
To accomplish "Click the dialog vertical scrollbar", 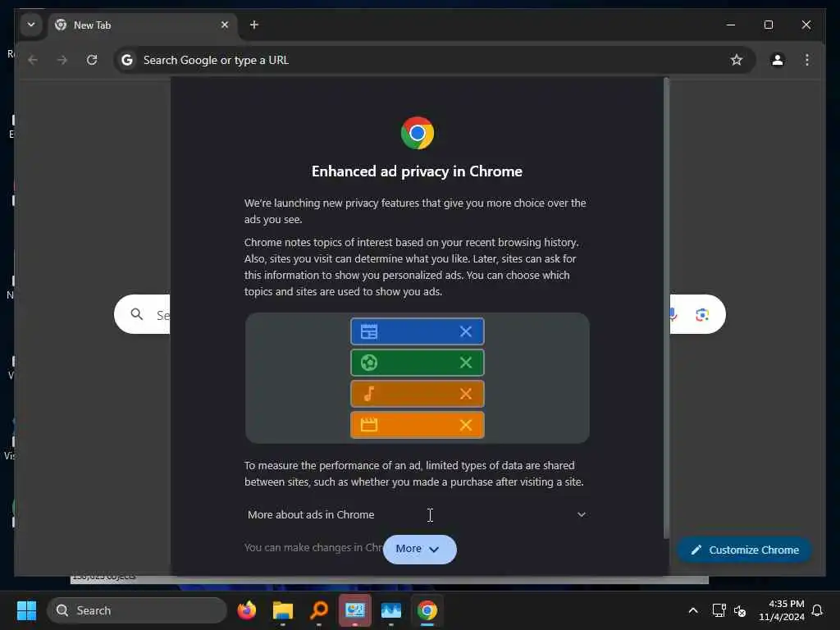I will (666, 308).
